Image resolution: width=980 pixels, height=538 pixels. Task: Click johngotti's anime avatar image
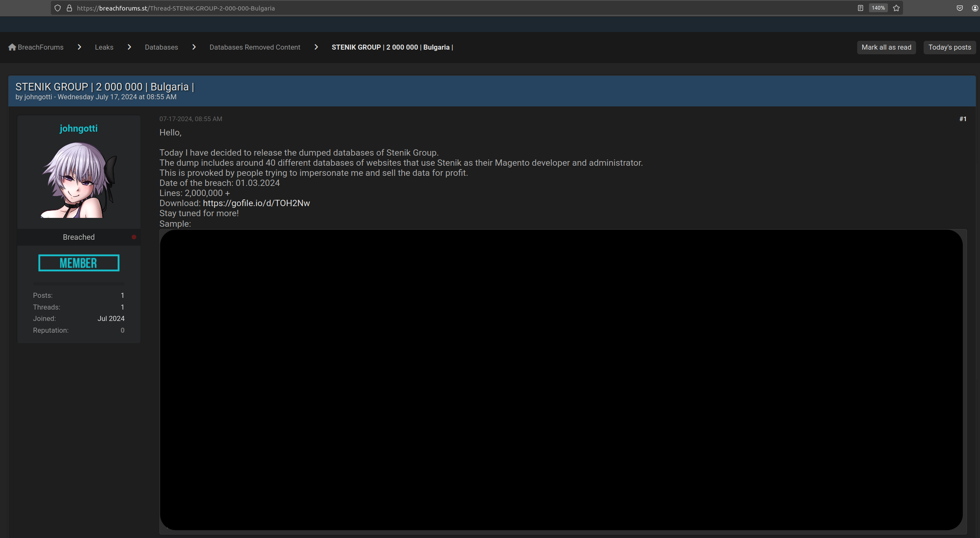coord(79,180)
